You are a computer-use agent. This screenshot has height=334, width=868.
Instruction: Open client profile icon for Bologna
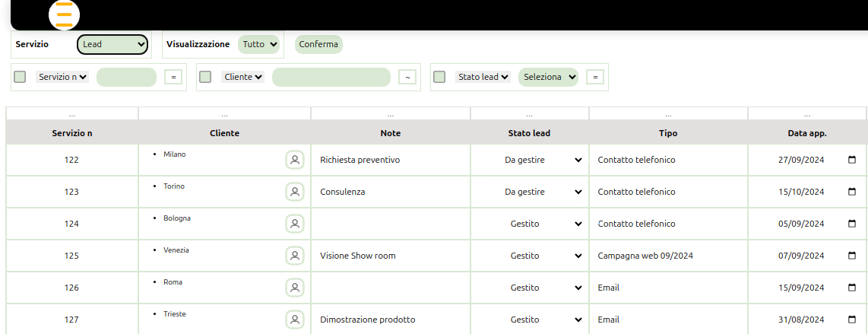295,224
